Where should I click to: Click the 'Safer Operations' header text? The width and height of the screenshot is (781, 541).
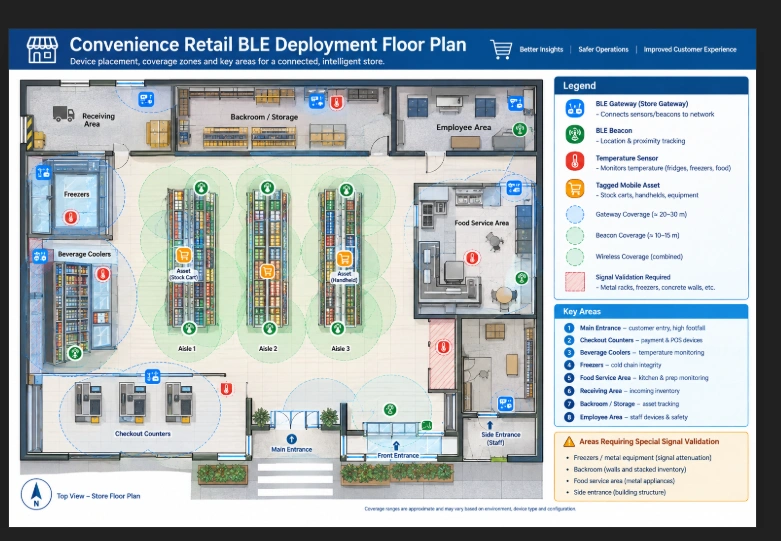[603, 49]
